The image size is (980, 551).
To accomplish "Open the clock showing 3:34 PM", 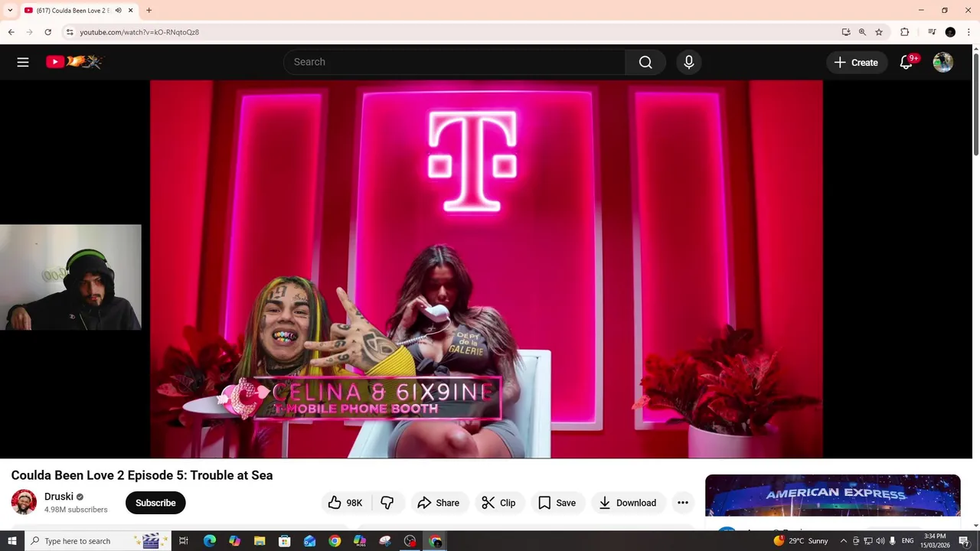I will point(935,541).
